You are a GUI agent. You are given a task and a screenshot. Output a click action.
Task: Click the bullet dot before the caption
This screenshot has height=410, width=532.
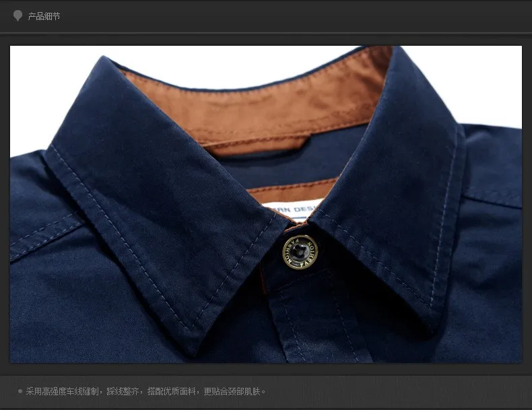pos(20,391)
